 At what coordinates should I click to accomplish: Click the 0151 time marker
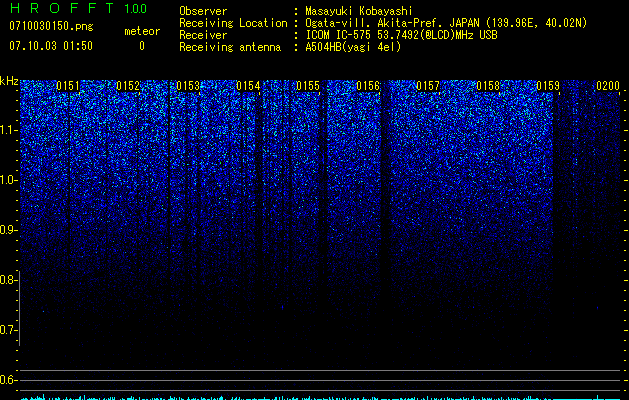click(x=68, y=86)
